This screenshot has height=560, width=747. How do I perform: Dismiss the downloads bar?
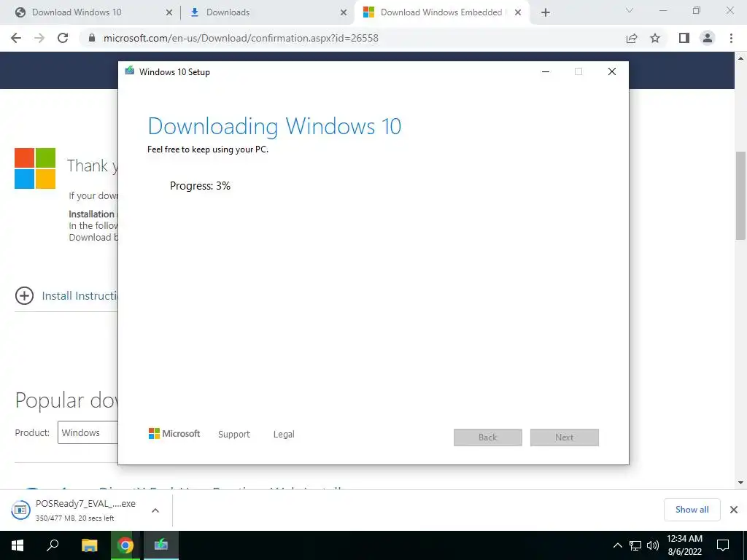[734, 510]
